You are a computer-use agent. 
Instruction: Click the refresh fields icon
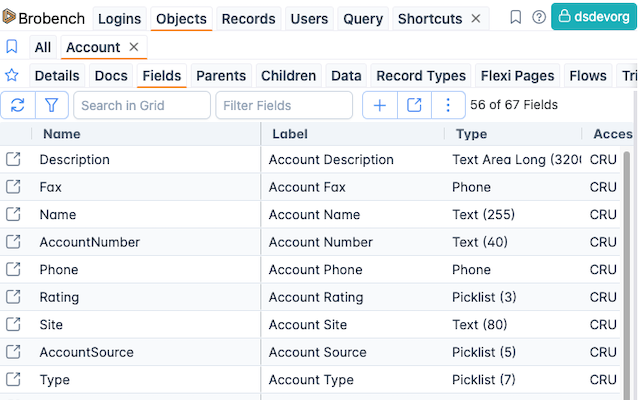point(17,105)
